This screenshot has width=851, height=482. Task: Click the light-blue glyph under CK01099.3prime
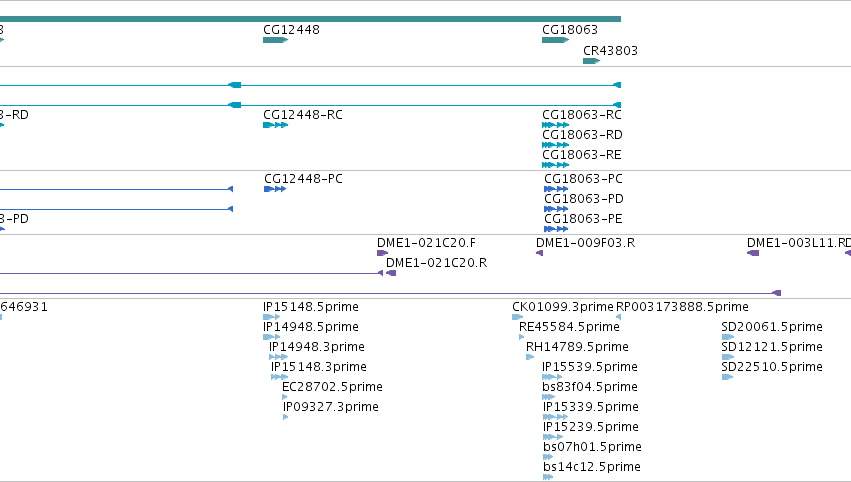[x=518, y=318]
